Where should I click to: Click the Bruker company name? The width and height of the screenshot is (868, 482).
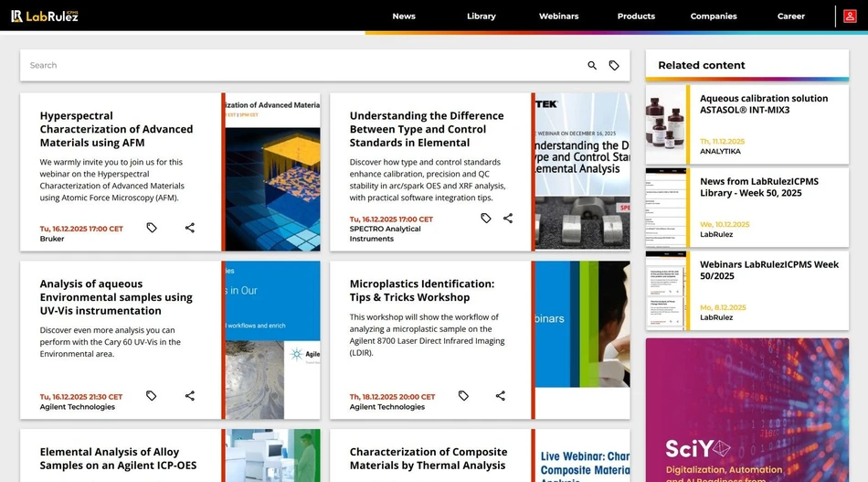pos(52,239)
